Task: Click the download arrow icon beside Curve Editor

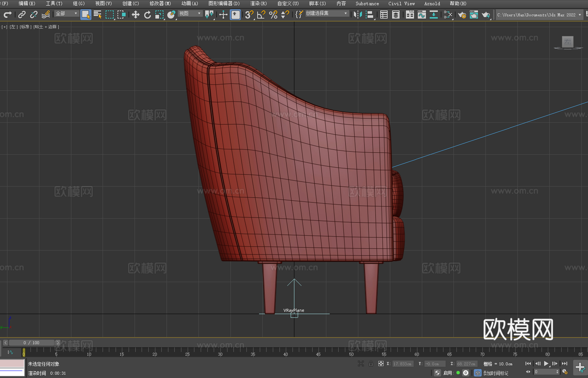Action: point(434,14)
